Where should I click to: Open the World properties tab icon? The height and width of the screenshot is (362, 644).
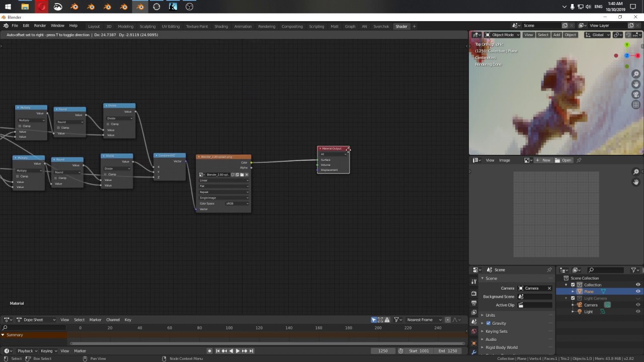(x=474, y=331)
